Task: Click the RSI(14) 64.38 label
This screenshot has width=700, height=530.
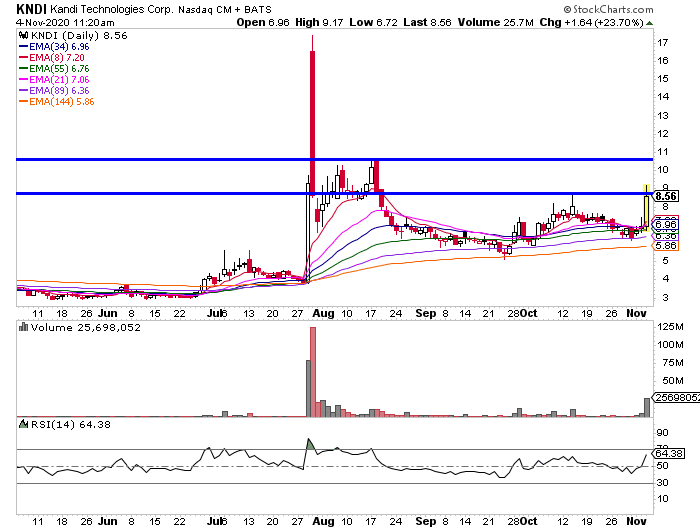Action: [x=71, y=425]
